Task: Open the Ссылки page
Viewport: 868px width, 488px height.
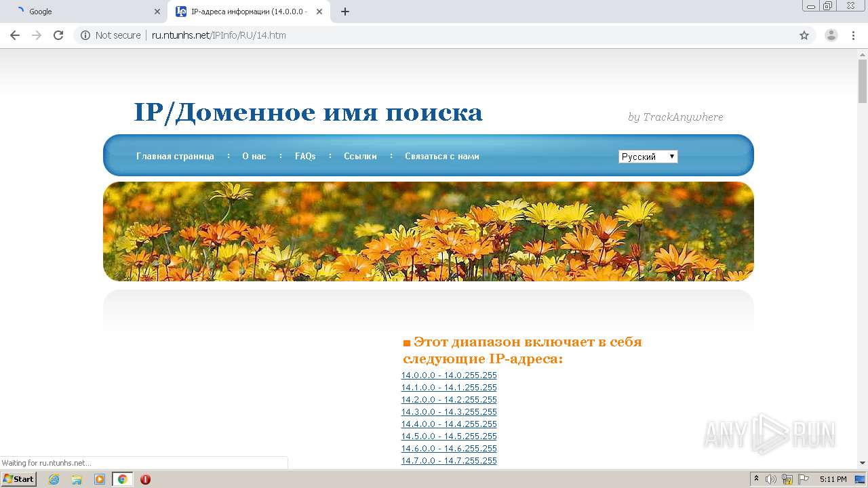Action: click(360, 156)
